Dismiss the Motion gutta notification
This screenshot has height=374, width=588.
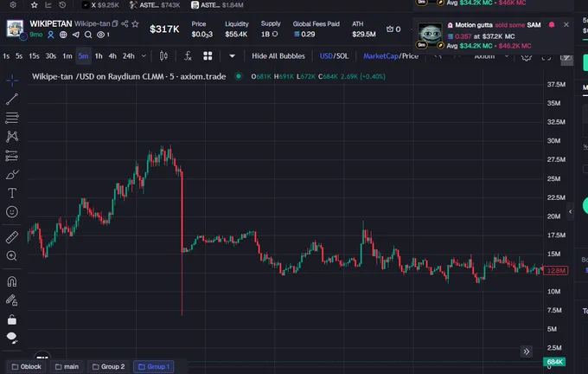566,24
